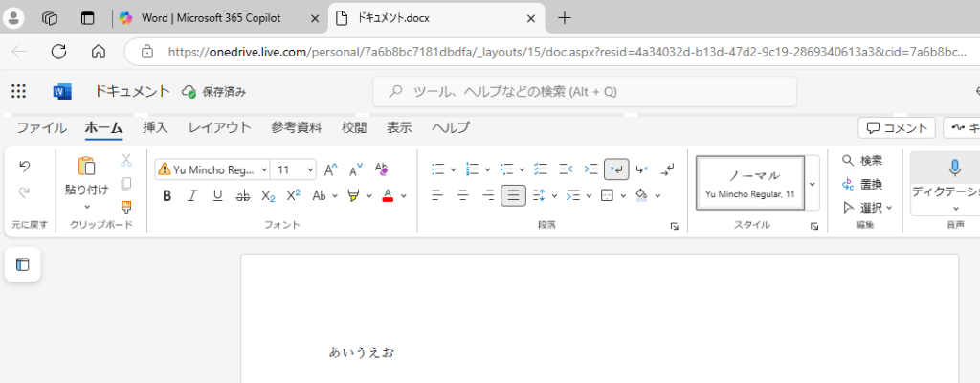Switch to the レイアウト ribbon tab
This screenshot has height=383, width=980.
[x=219, y=127]
